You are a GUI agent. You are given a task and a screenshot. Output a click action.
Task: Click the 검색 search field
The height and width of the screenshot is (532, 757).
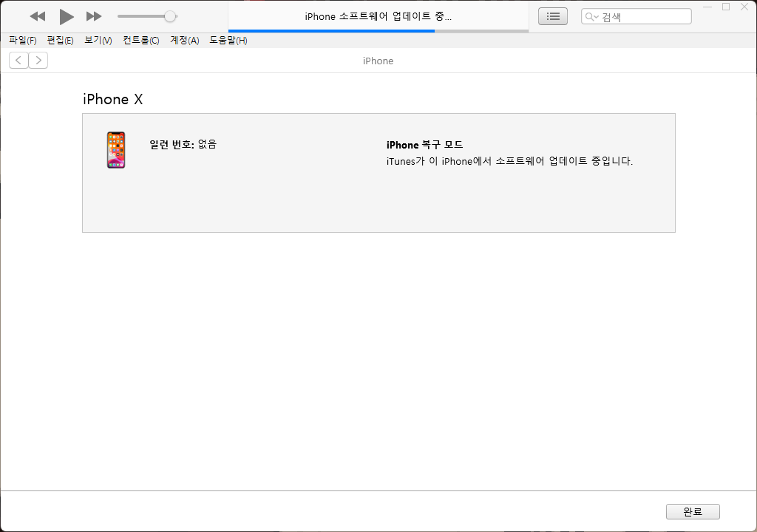pyautogui.click(x=637, y=16)
